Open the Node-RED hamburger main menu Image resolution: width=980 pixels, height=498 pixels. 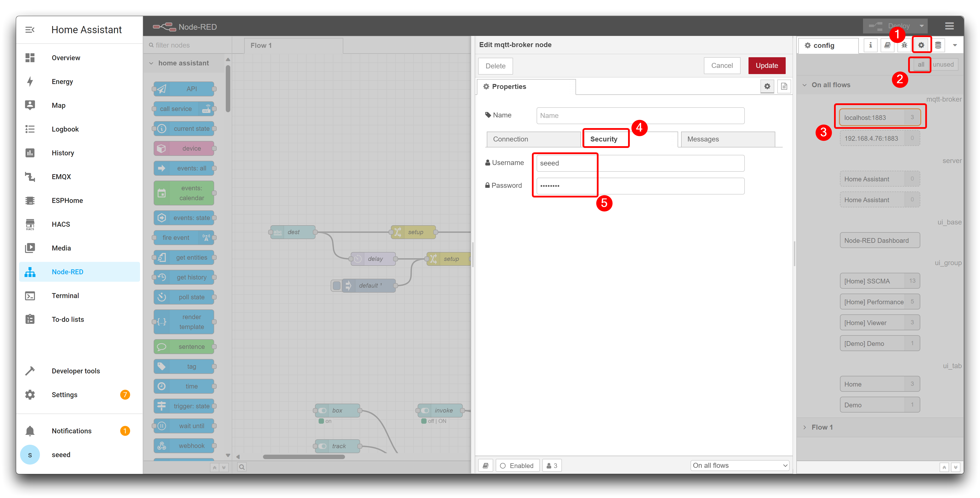coord(949,26)
